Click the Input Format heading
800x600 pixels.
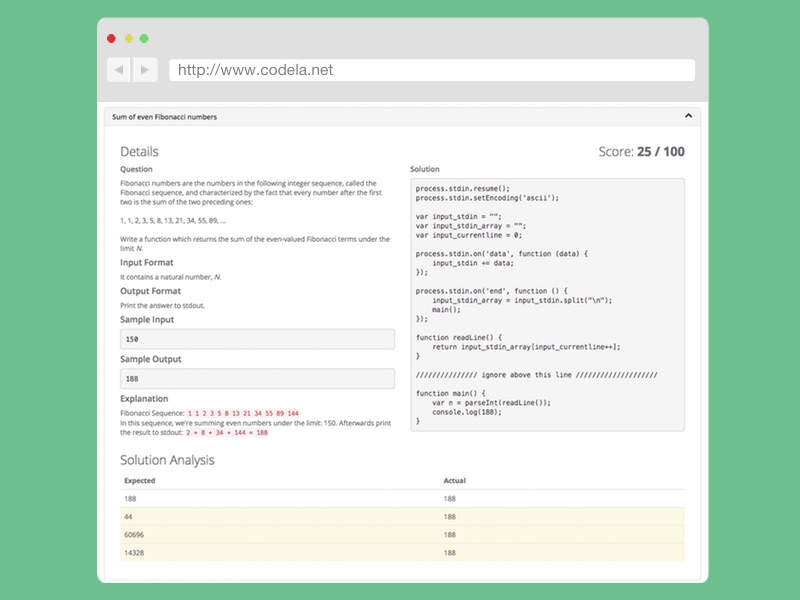(x=146, y=262)
